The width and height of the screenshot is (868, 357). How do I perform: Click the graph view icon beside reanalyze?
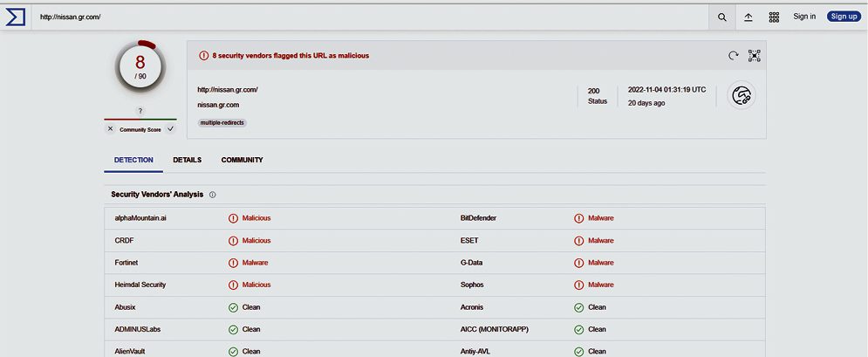(754, 55)
